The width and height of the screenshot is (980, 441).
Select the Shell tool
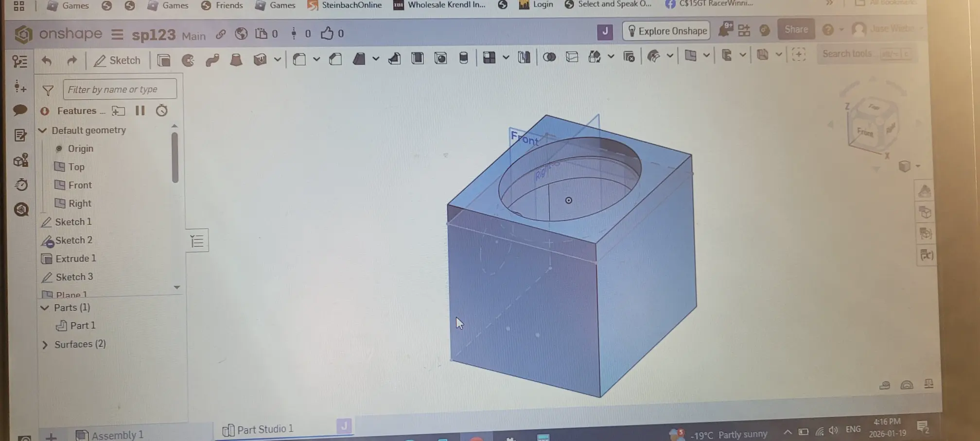click(x=417, y=58)
